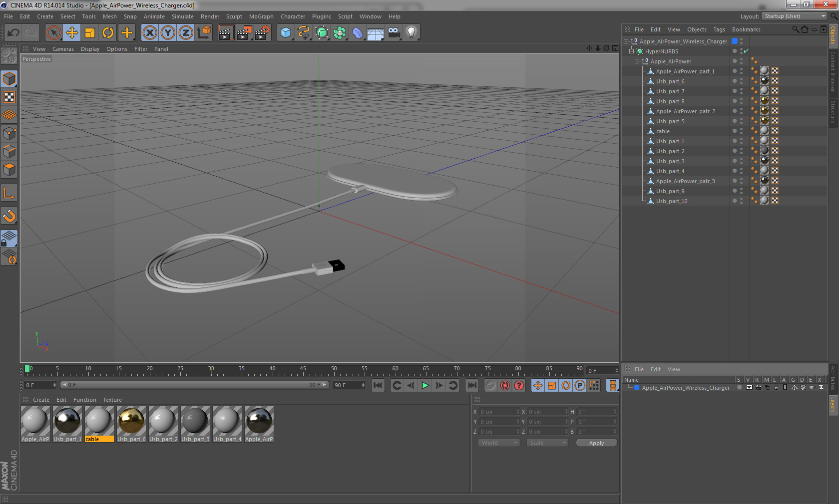
Task: Add a Cube primitive object
Action: 286,33
